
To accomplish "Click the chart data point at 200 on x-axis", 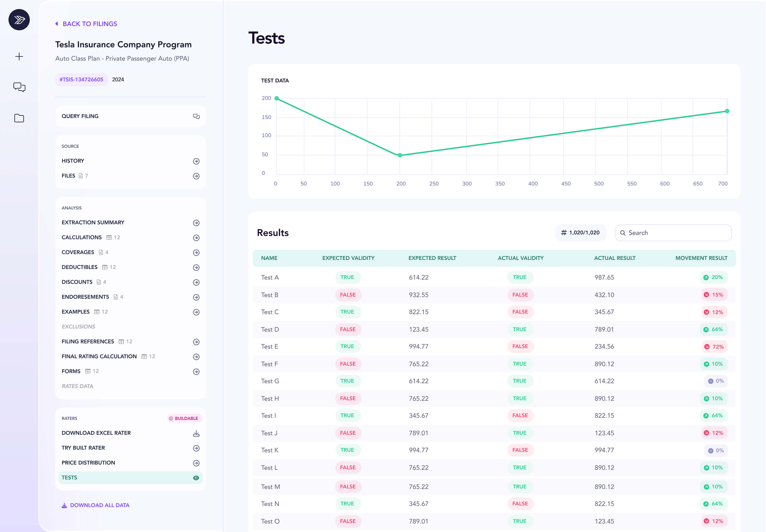I will (x=400, y=155).
